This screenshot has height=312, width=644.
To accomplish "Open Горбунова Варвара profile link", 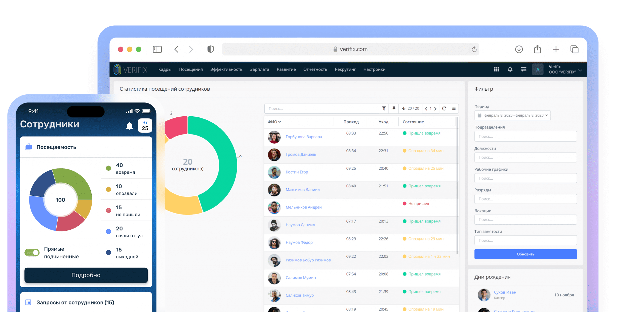I will pos(303,137).
